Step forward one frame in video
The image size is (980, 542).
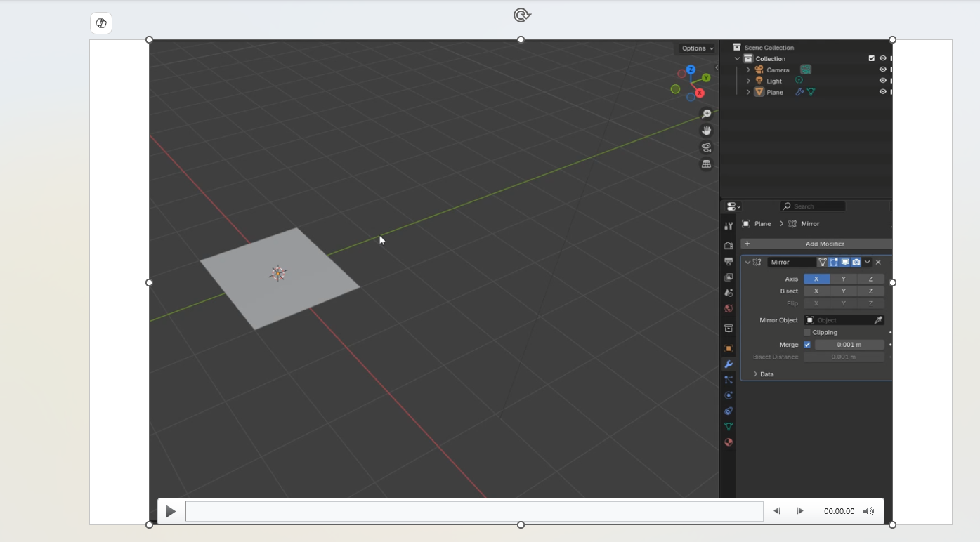tap(800, 511)
